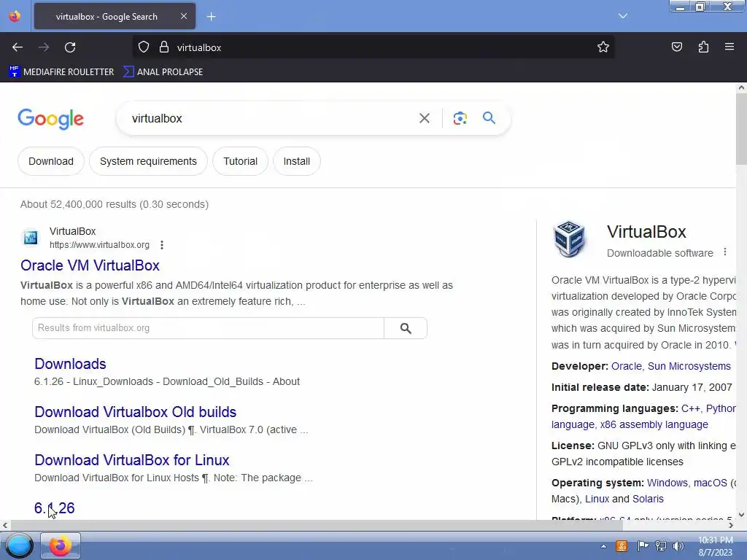Viewport: 747px width, 560px height.
Task: Open more options beside virtualbox.org URL
Action: pyautogui.click(x=162, y=245)
